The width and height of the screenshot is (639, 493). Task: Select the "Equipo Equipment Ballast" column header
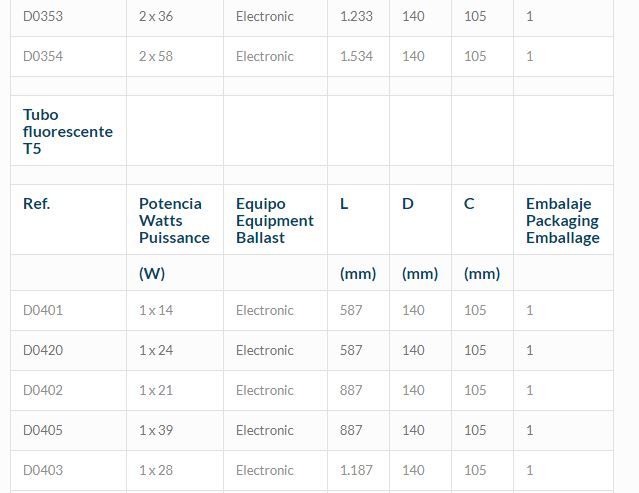pos(274,220)
